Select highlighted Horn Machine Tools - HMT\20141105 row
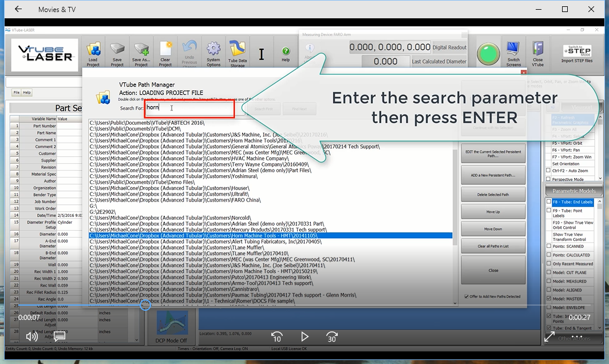Image resolution: width=609 pixels, height=364 pixels. point(270,235)
